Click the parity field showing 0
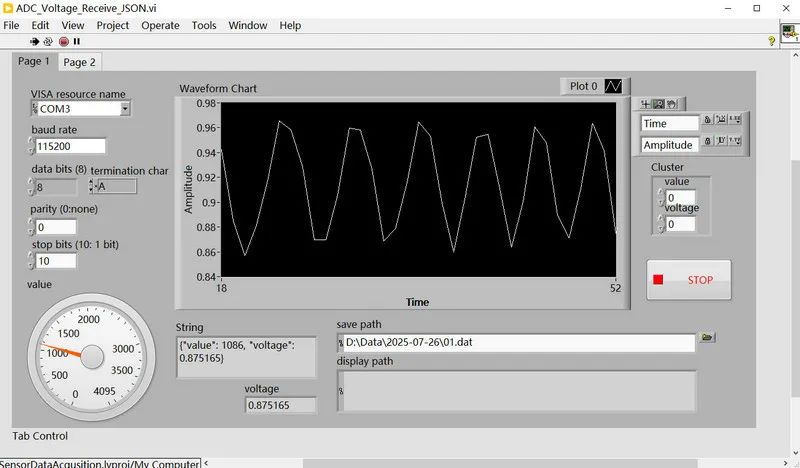This screenshot has height=468, width=800. (x=56, y=227)
